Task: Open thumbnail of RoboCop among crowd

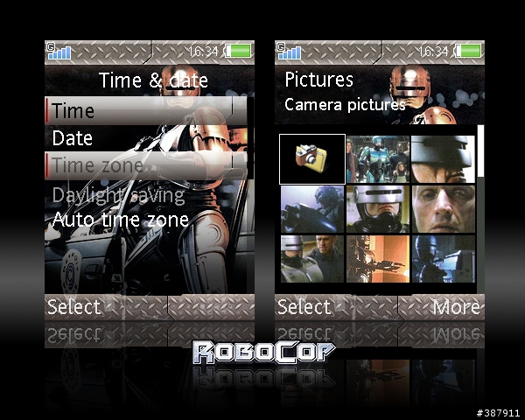Action: tap(378, 159)
